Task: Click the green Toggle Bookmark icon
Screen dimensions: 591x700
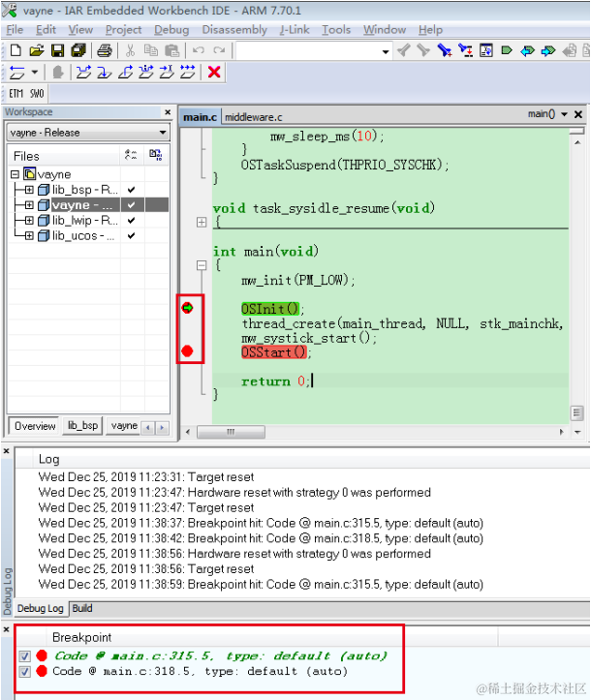Action: tap(507, 50)
